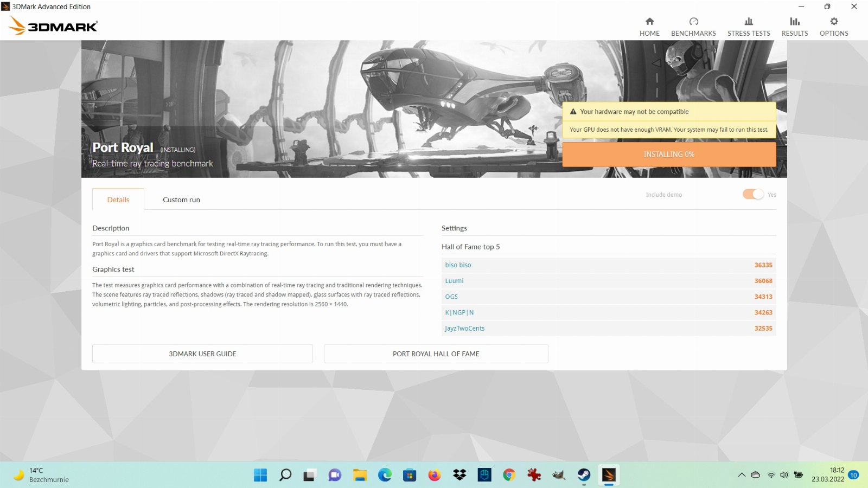Launch GIMP from taskbar
This screenshot has height=488, width=868.
coord(559,475)
